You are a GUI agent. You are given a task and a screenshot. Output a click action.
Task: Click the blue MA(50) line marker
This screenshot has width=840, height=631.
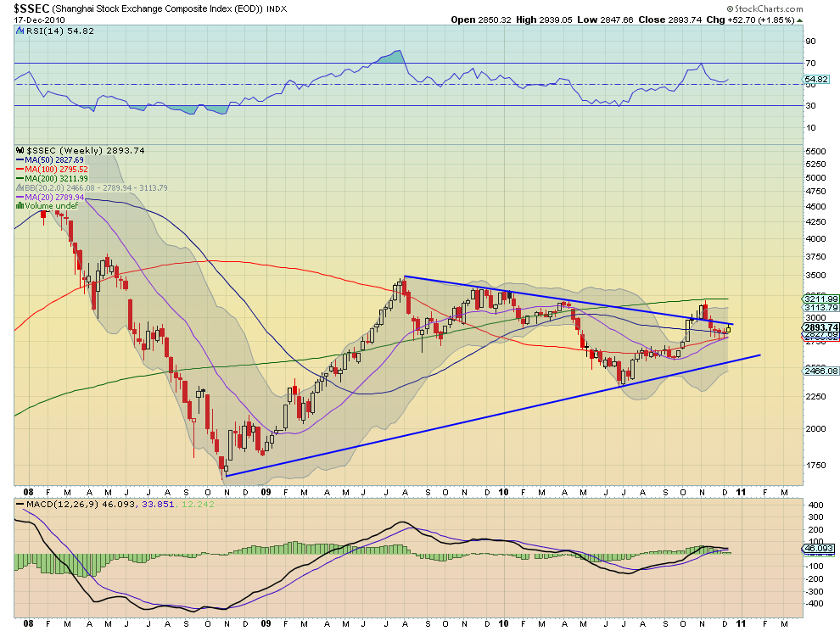[20, 160]
